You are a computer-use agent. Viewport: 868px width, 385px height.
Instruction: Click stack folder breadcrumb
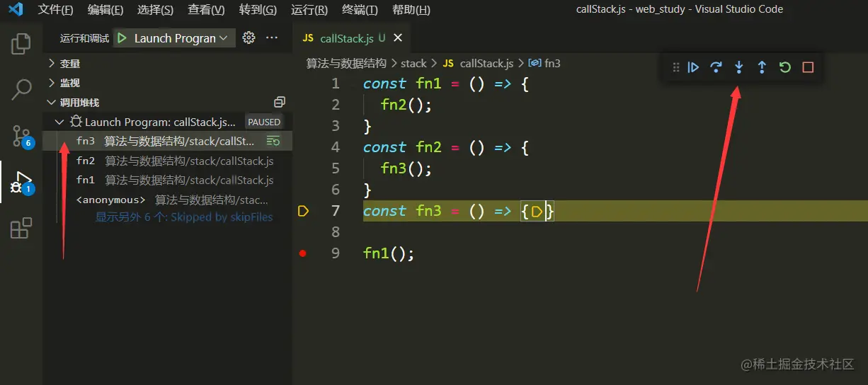coord(413,63)
